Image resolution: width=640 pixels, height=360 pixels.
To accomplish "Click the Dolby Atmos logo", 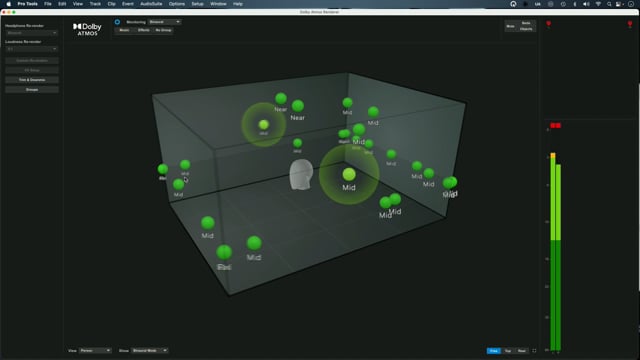I will pos(87,29).
